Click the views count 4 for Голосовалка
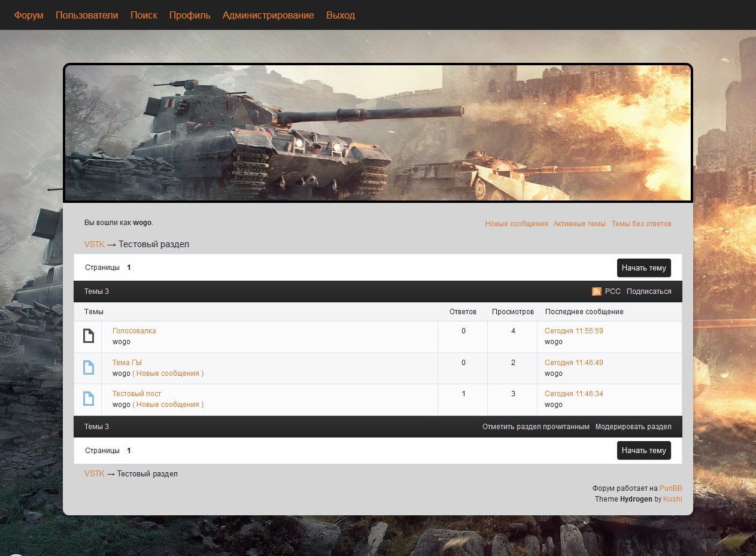The width and height of the screenshot is (756, 556). (x=513, y=331)
